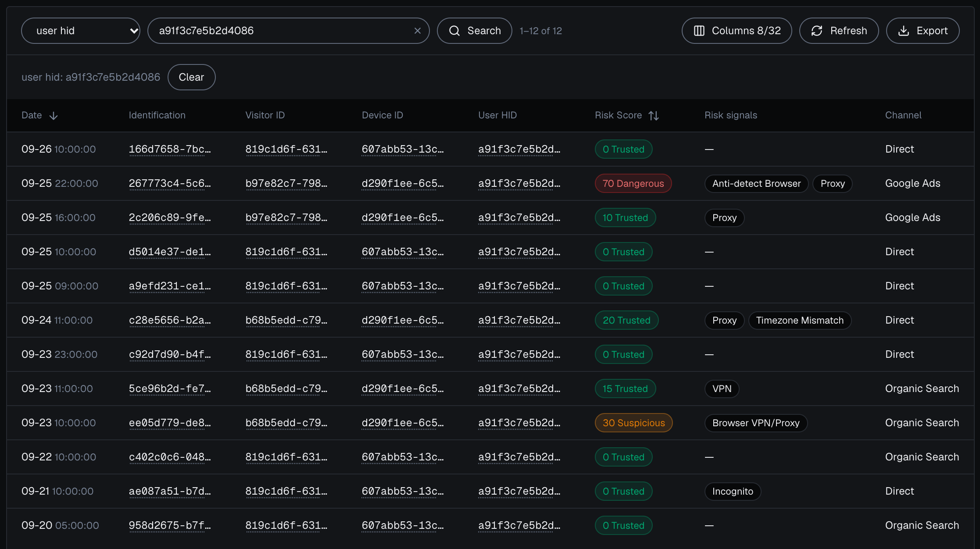Click the Risk signals column header
The height and width of the screenshot is (549, 980).
731,115
